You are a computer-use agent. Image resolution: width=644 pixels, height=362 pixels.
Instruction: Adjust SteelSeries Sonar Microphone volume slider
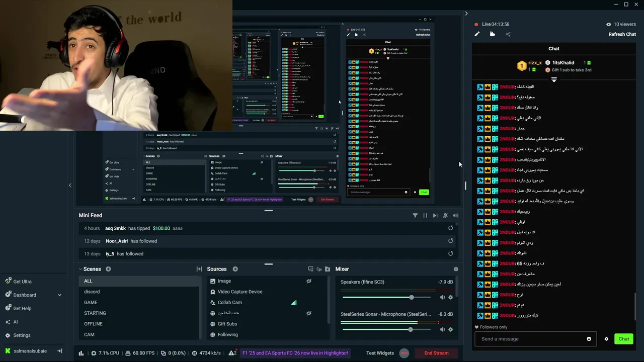click(386, 329)
